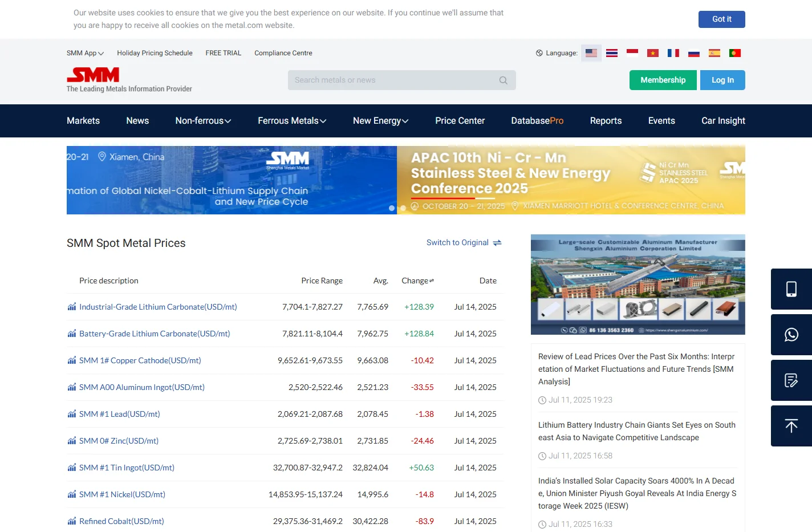Open chart icon for SMM 0# Zinc
812x532 pixels.
pos(72,441)
